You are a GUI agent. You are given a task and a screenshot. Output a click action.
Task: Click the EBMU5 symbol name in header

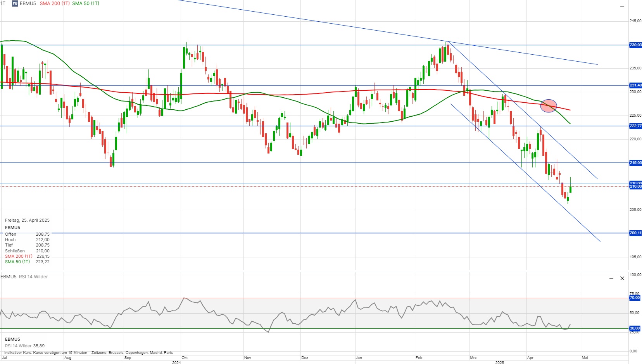pos(28,3)
